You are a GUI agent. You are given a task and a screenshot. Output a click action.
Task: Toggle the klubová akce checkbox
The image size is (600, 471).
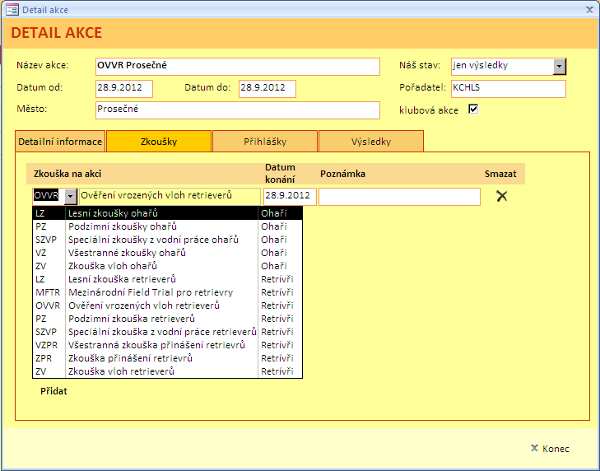473,109
